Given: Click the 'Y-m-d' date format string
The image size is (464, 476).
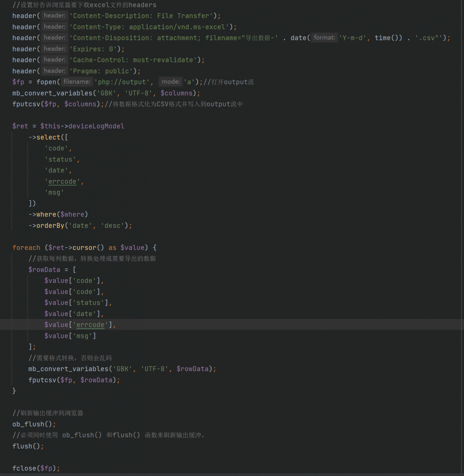Looking at the screenshot, I should (353, 38).
